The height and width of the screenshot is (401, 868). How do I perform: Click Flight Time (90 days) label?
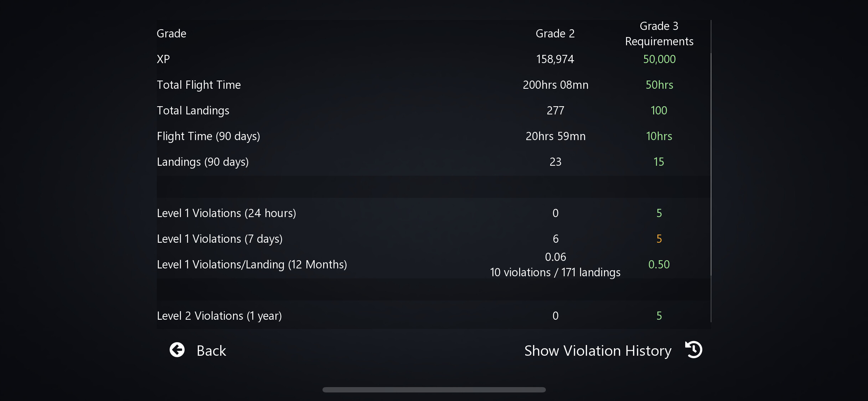coord(208,136)
